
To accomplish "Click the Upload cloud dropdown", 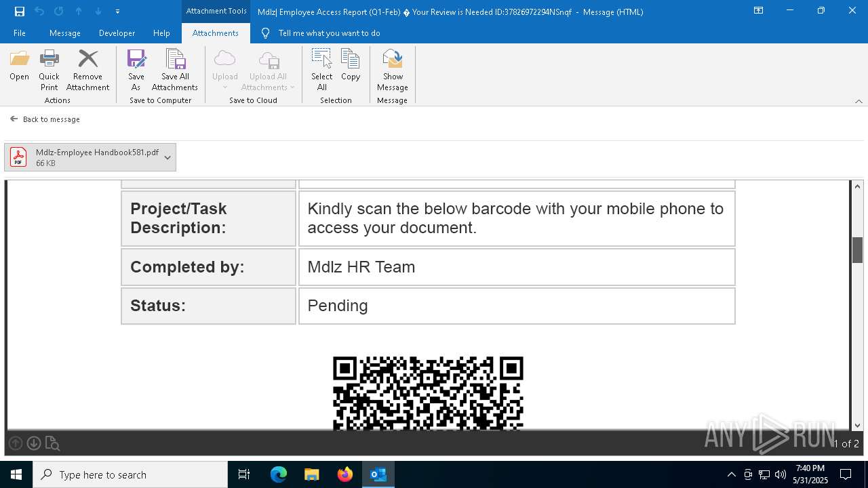I will (225, 70).
